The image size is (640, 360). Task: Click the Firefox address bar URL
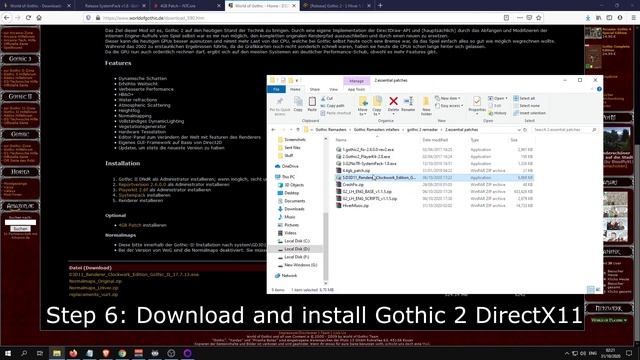(153, 18)
